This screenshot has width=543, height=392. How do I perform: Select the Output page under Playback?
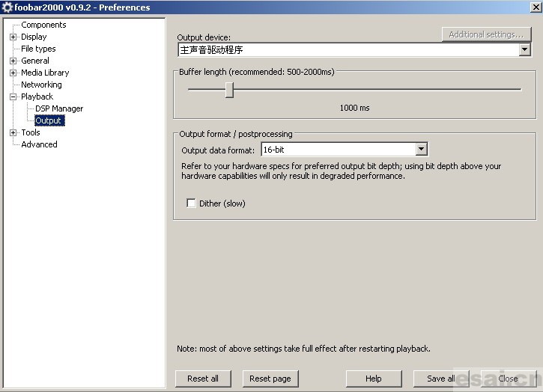coord(49,120)
